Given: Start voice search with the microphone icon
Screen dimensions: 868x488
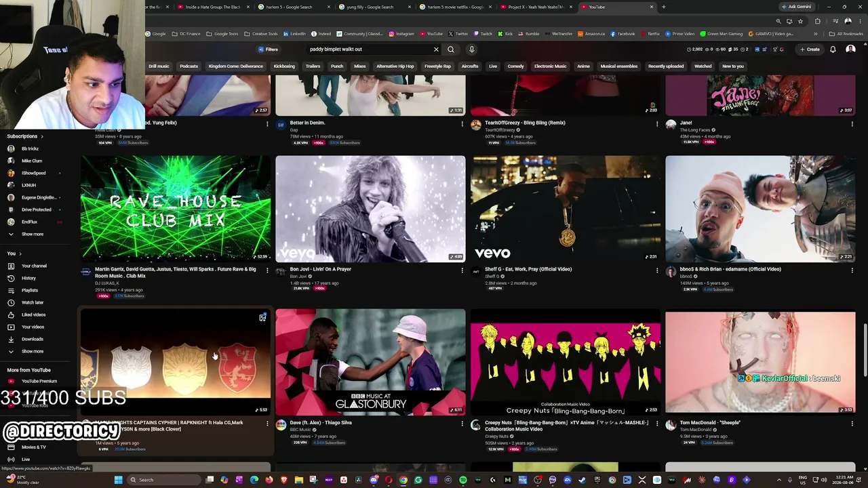Looking at the screenshot, I should pos(472,49).
